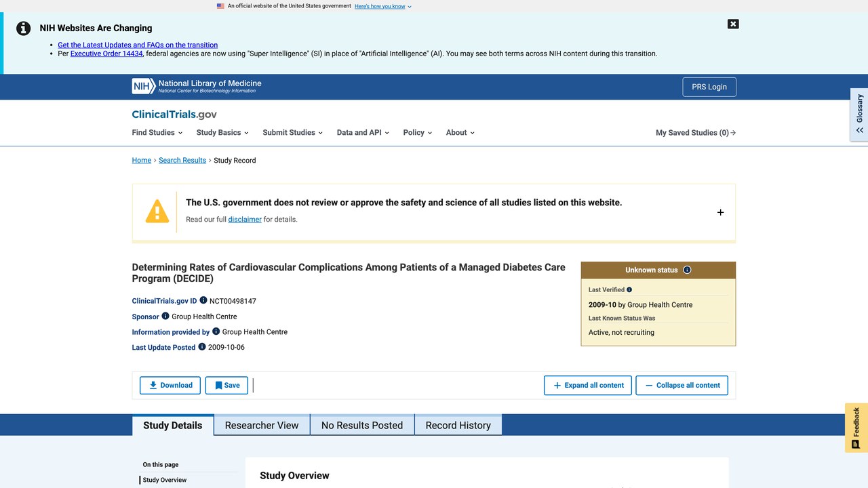Save this study with Save button

pos(226,385)
